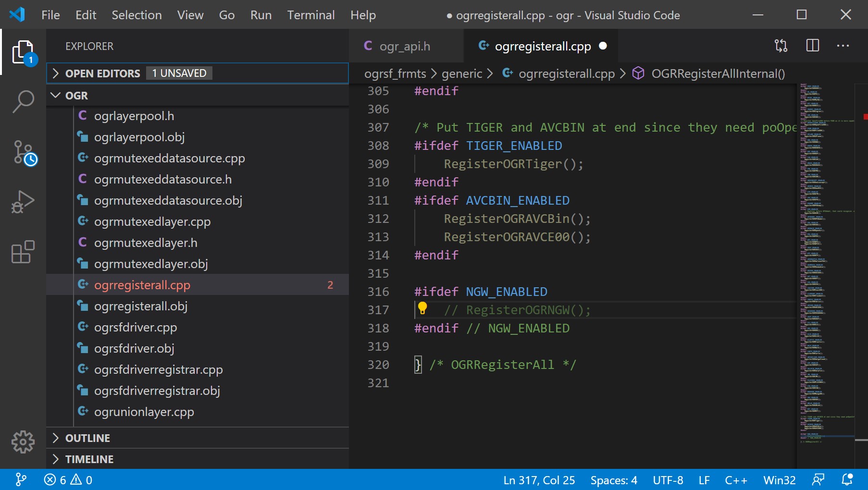The width and height of the screenshot is (868, 490).
Task: Open ogrlayerpool.h in explorer
Action: pos(198,116)
